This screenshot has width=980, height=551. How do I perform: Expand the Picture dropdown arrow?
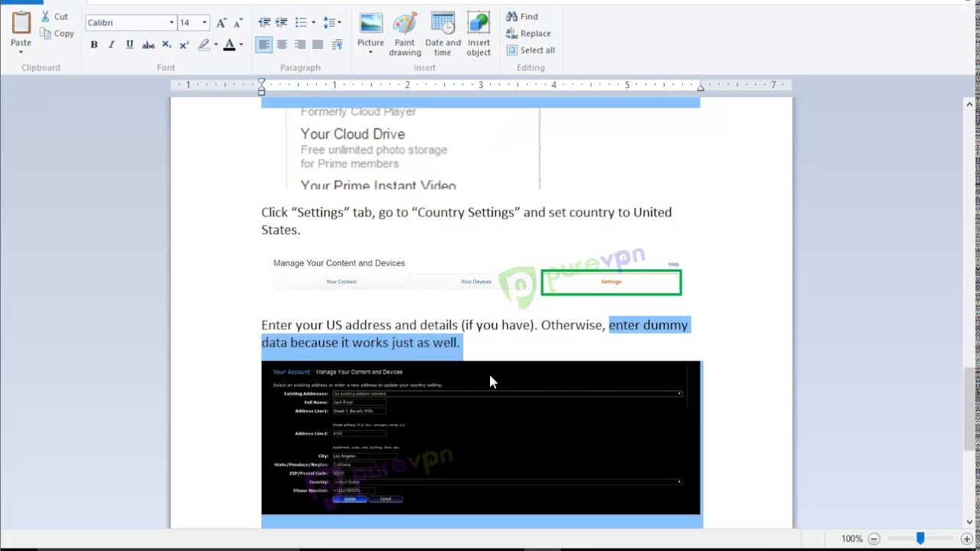(371, 52)
